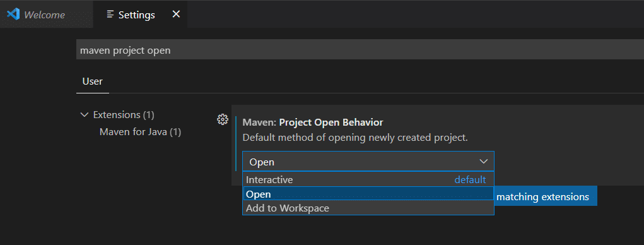Open the gear More Actions icon
The width and height of the screenshot is (644, 245).
pyautogui.click(x=222, y=119)
